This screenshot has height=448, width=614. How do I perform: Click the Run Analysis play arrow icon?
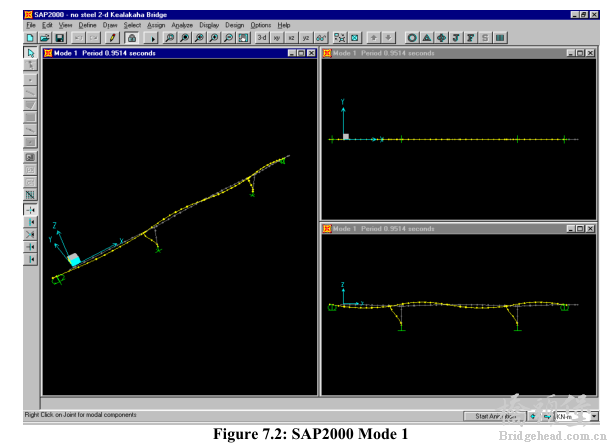tap(151, 38)
